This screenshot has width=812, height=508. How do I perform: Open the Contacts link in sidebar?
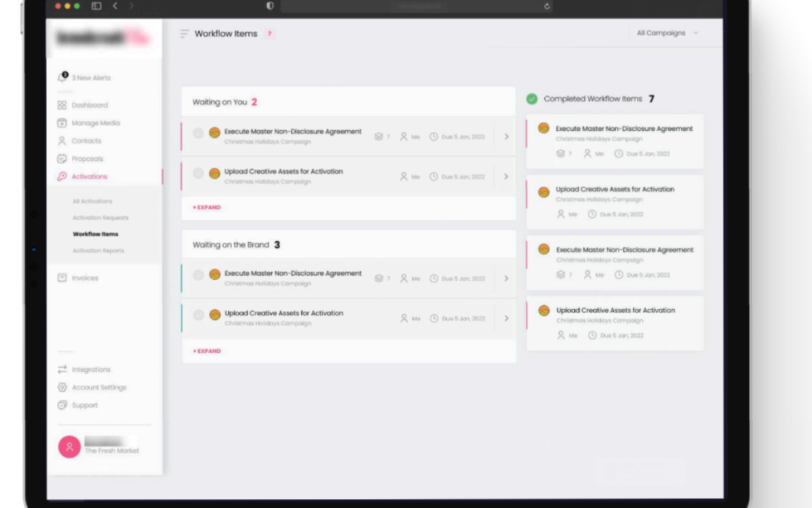click(x=86, y=141)
